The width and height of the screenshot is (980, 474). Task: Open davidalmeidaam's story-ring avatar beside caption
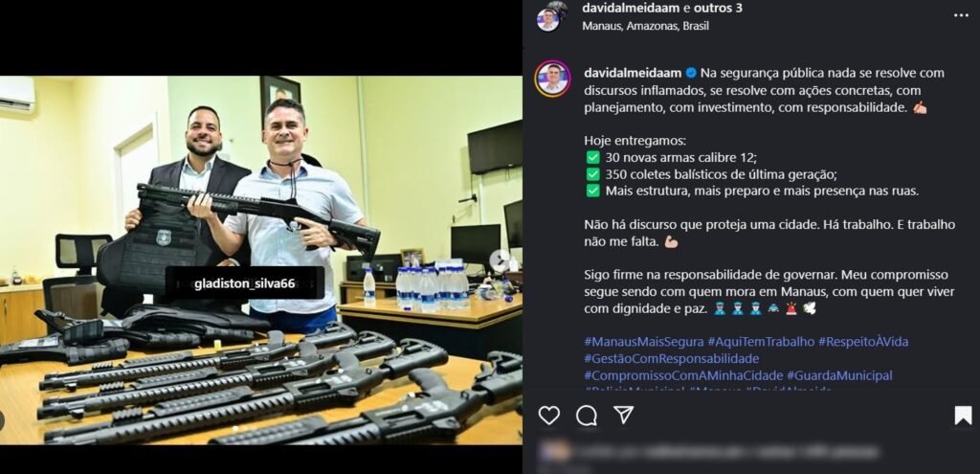point(552,79)
